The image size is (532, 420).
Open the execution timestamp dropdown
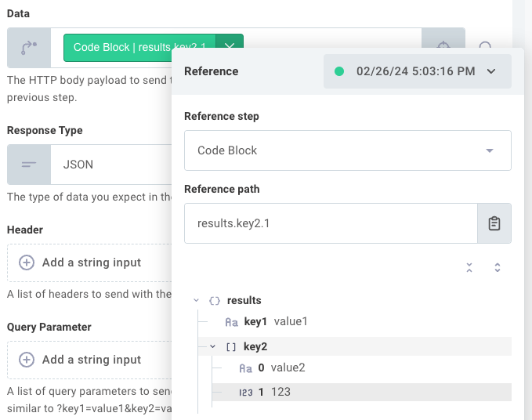click(418, 71)
